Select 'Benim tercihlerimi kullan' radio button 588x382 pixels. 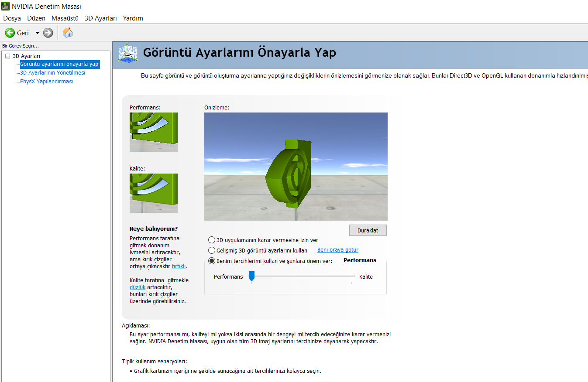tap(212, 261)
